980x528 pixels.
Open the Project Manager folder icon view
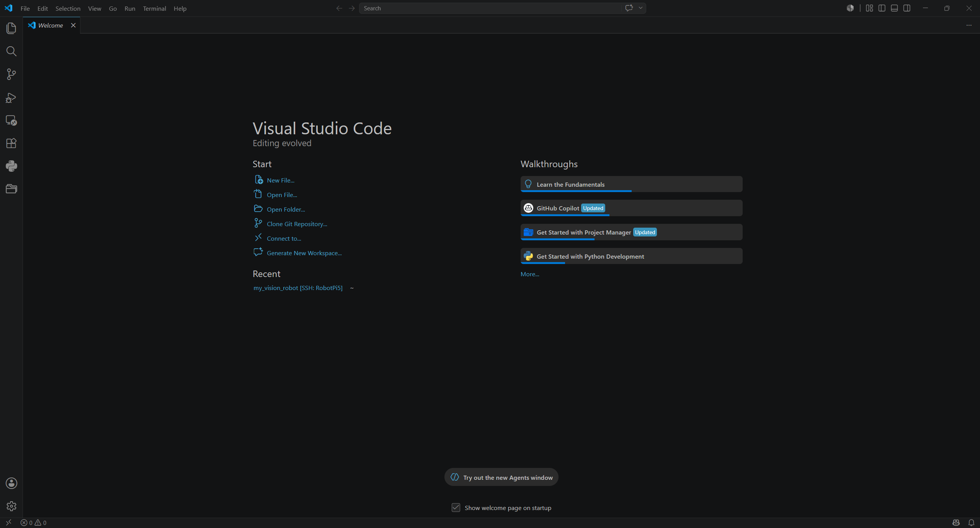click(x=11, y=189)
